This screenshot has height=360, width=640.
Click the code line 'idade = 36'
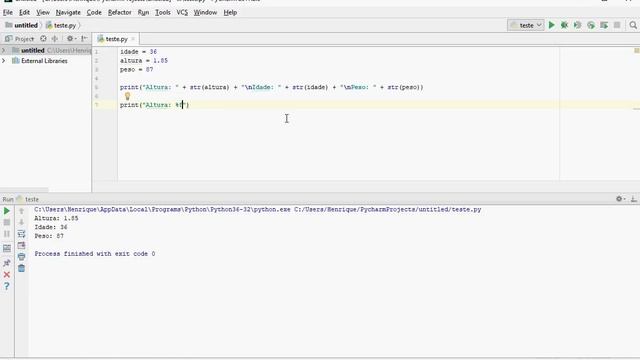[x=138, y=52]
